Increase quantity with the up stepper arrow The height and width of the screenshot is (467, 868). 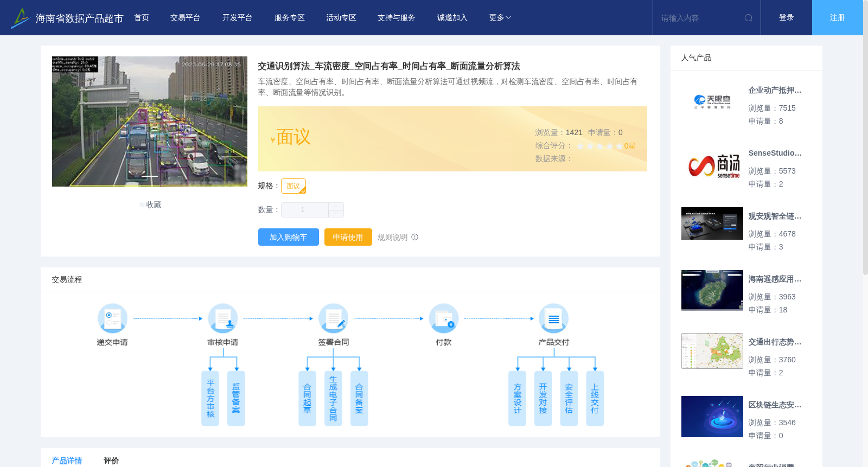pos(336,206)
